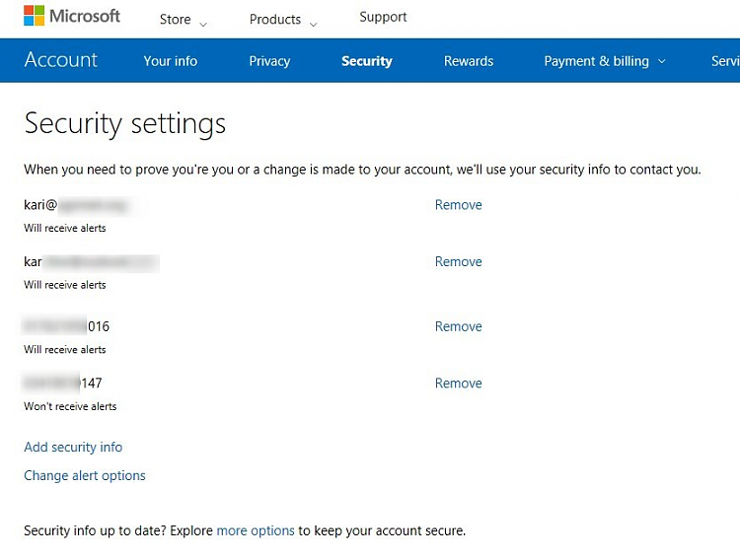Viewport: 740px width, 560px height.
Task: Expand the Payment & billing menu
Action: [605, 61]
